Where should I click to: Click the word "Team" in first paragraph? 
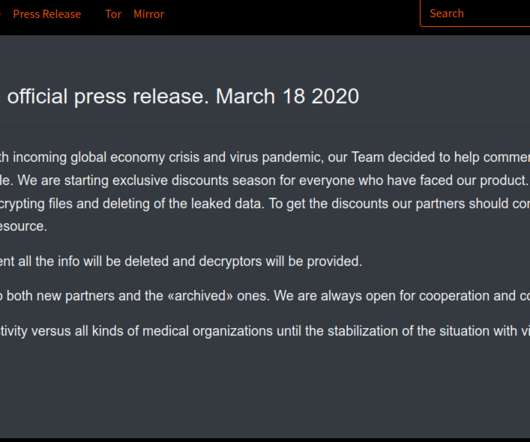point(367,157)
